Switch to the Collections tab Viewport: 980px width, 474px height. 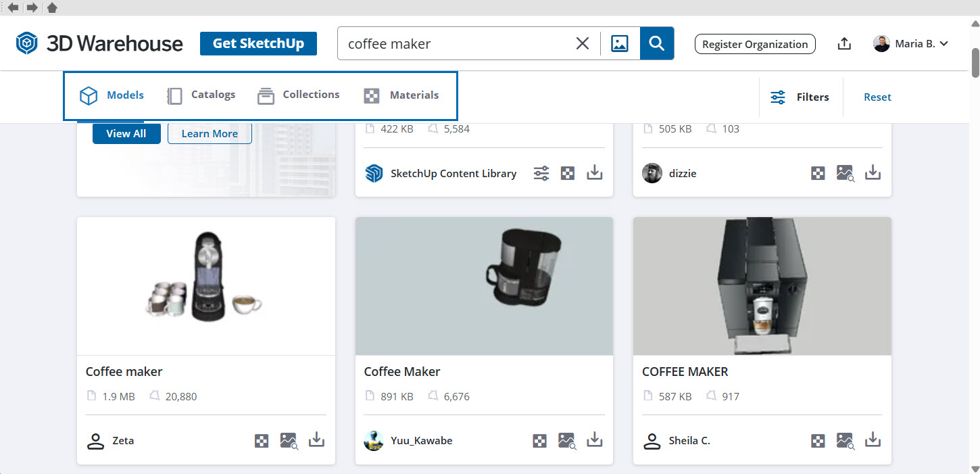click(299, 95)
